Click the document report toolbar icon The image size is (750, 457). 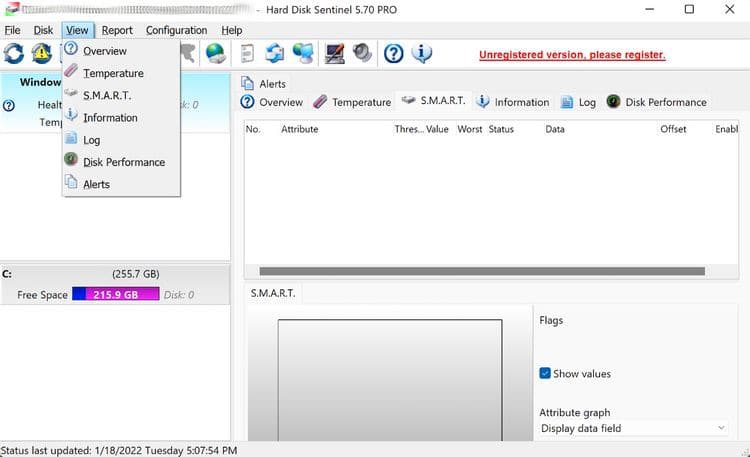pos(247,54)
